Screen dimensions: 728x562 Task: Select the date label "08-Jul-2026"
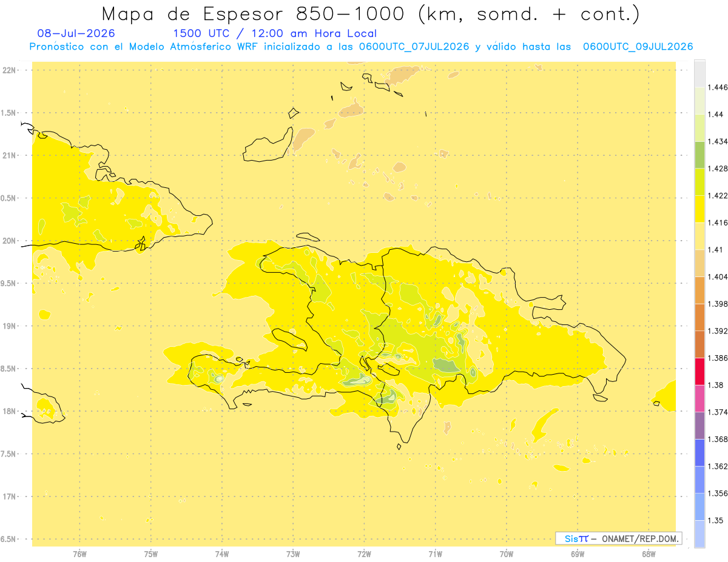tap(76, 33)
